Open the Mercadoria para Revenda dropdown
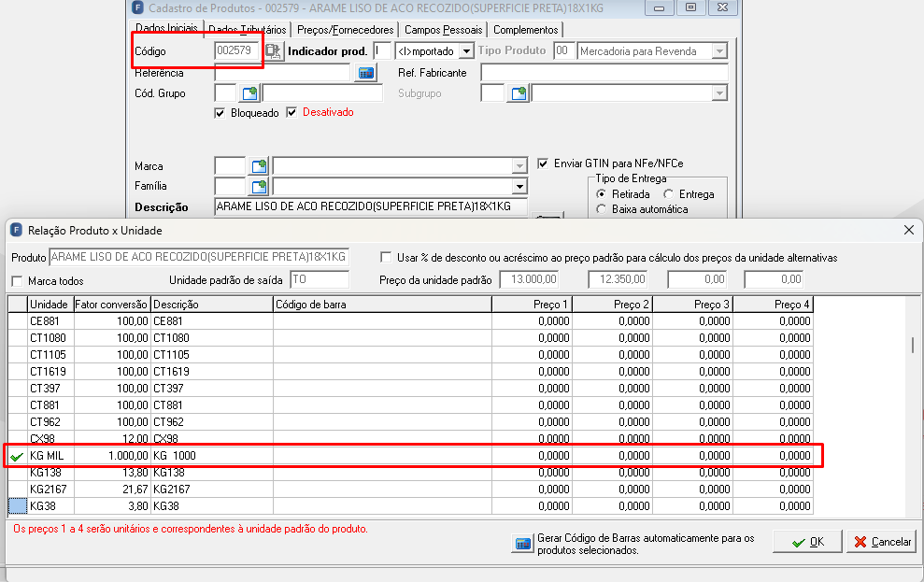The image size is (924, 582). coord(719,51)
